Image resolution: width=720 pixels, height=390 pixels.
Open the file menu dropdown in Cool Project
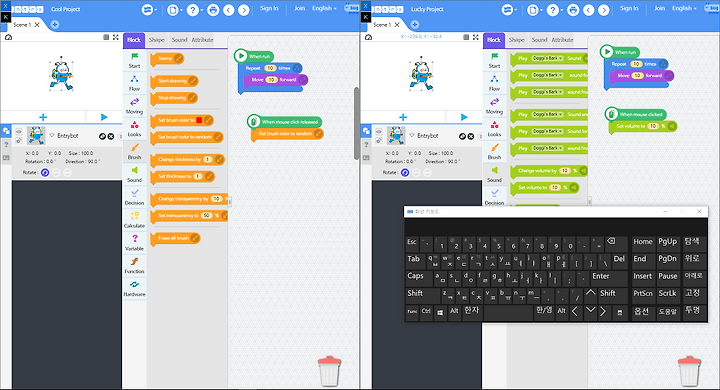point(174,10)
